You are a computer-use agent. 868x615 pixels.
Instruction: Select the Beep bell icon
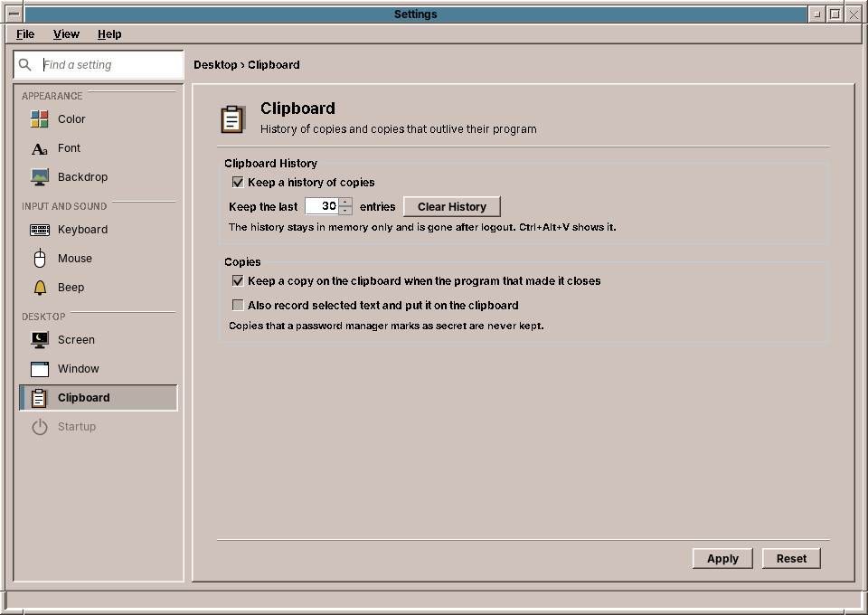point(40,288)
